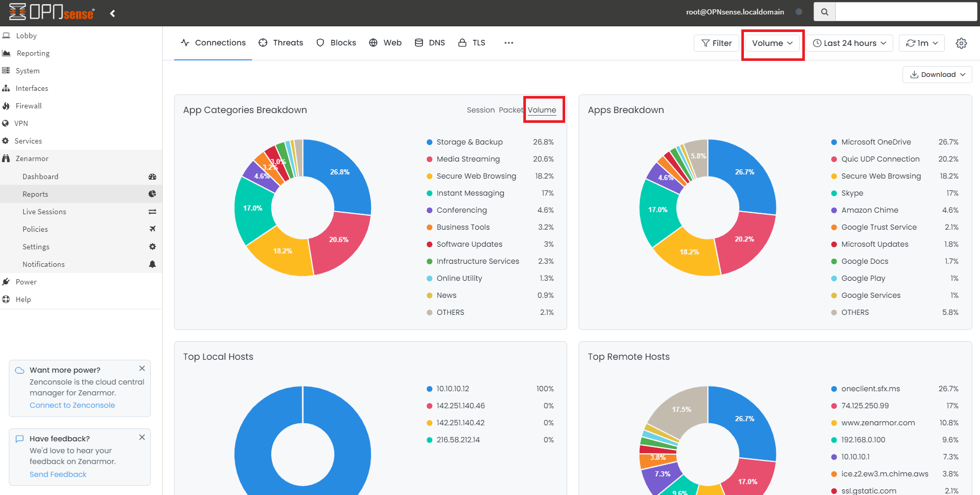Open the DNS tab
This screenshot has width=980, height=495.
430,43
